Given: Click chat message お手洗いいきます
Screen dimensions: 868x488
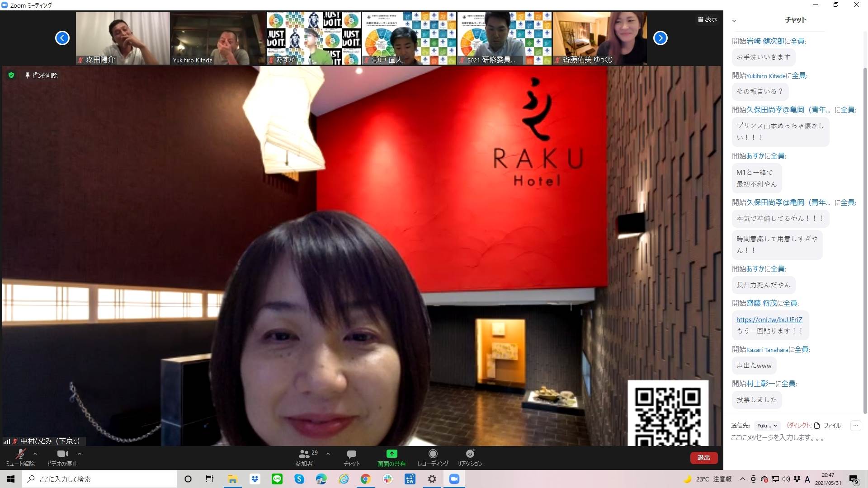Looking at the screenshot, I should pos(763,57).
